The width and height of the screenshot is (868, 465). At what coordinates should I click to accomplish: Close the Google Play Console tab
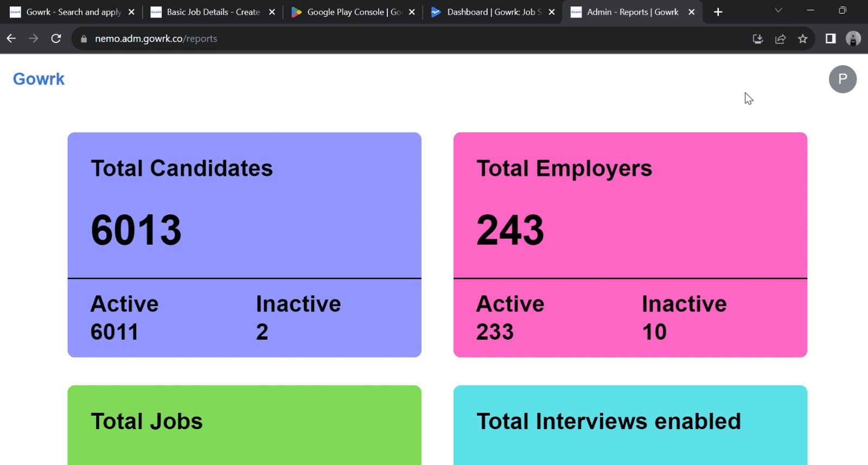click(x=412, y=12)
